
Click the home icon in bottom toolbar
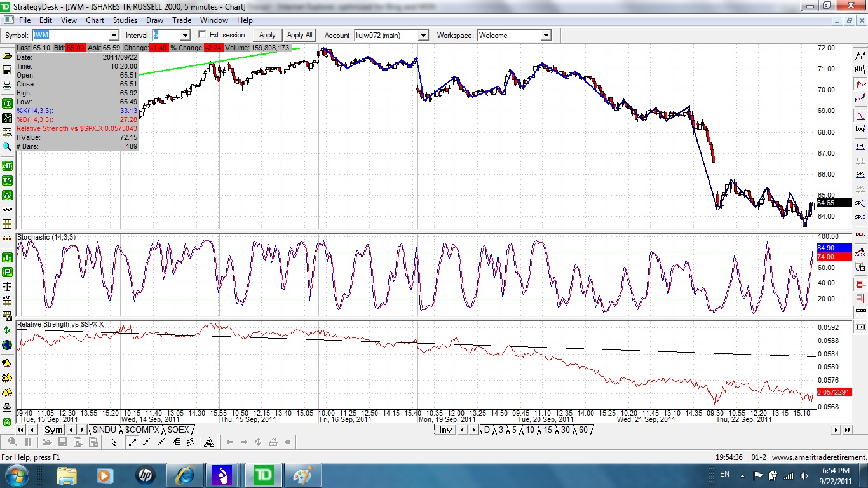click(x=273, y=442)
